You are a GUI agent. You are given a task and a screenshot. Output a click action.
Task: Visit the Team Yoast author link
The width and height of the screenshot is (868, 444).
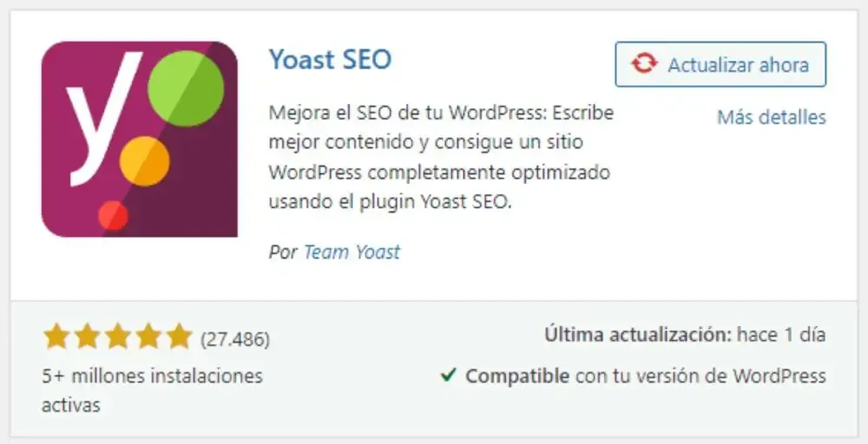352,252
